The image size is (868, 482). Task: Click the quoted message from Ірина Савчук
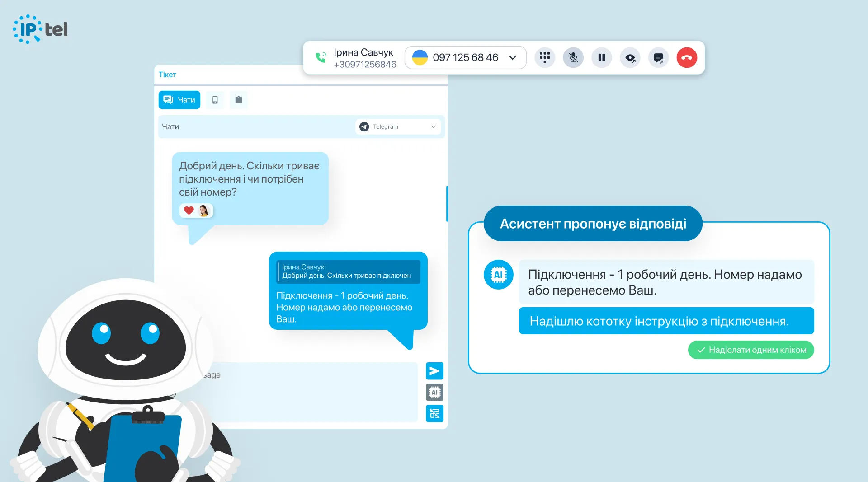pyautogui.click(x=348, y=271)
